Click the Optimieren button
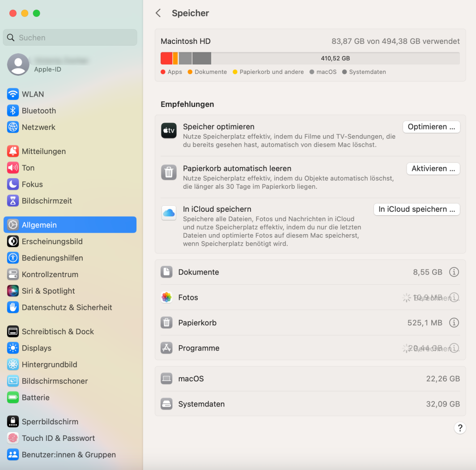Viewport: 476px width, 470px height. pos(431,127)
